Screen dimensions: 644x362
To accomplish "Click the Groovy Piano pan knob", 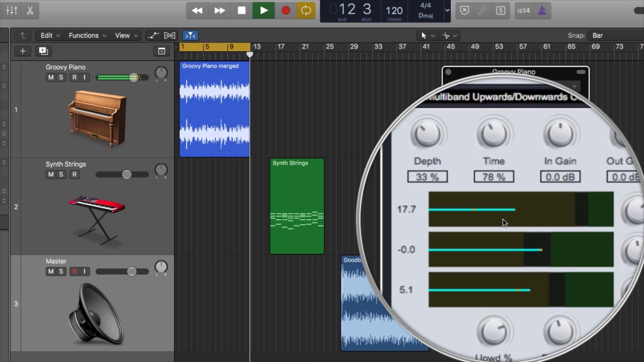I will [161, 73].
